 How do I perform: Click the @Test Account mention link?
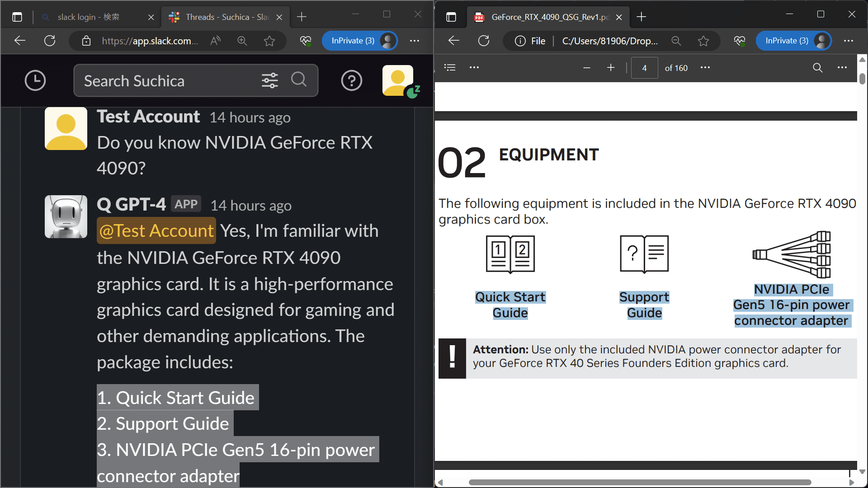[x=156, y=230]
